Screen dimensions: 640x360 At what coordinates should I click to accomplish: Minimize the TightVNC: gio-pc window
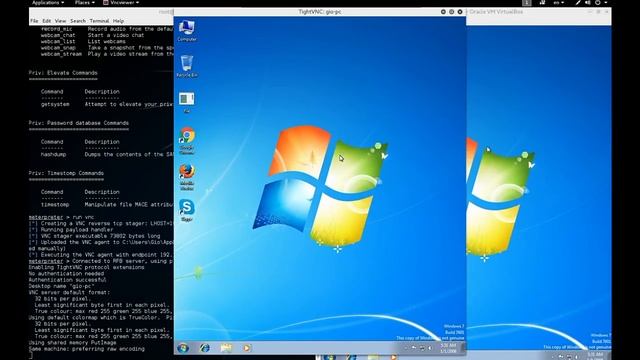pos(443,12)
